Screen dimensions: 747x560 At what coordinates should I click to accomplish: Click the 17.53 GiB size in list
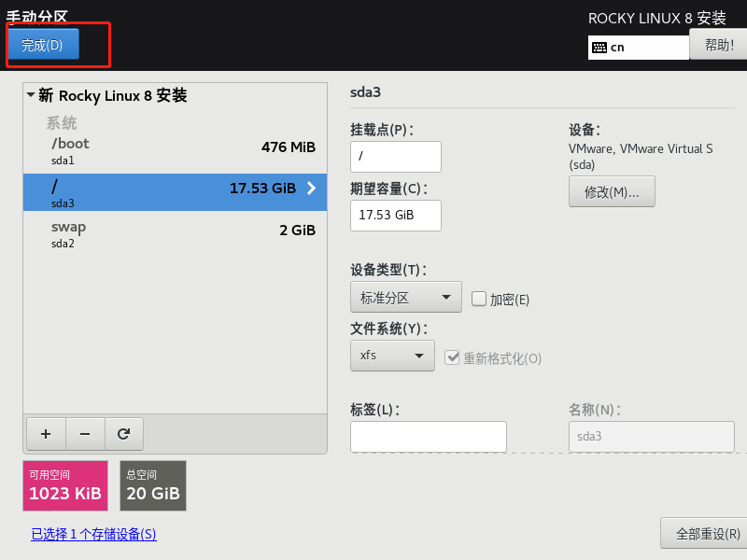(x=263, y=189)
